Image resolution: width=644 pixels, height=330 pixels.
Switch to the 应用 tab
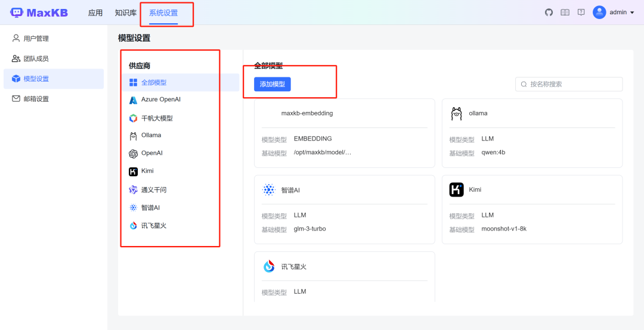tap(95, 13)
